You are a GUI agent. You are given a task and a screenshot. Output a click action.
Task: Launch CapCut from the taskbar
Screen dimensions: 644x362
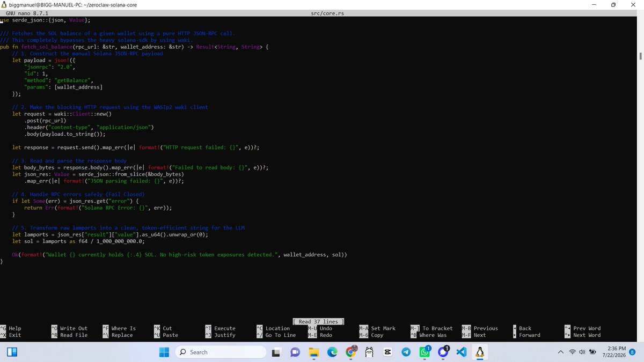click(x=387, y=352)
